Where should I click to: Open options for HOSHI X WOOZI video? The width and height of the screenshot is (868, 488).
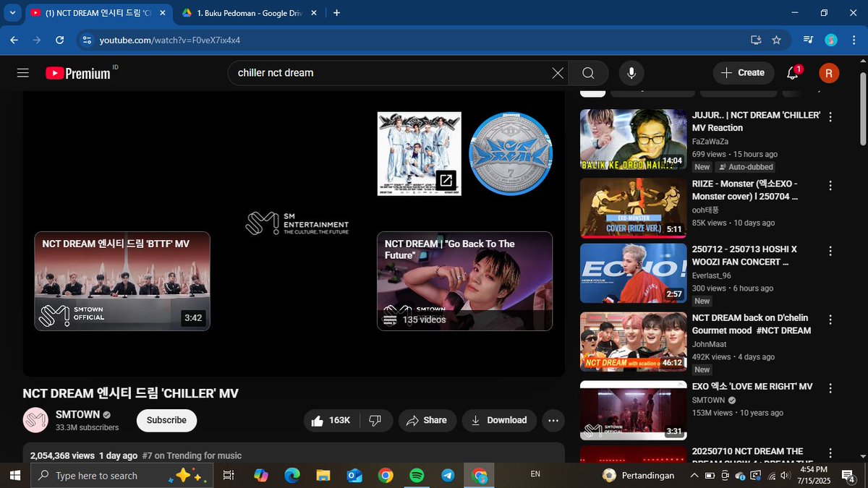pos(830,250)
